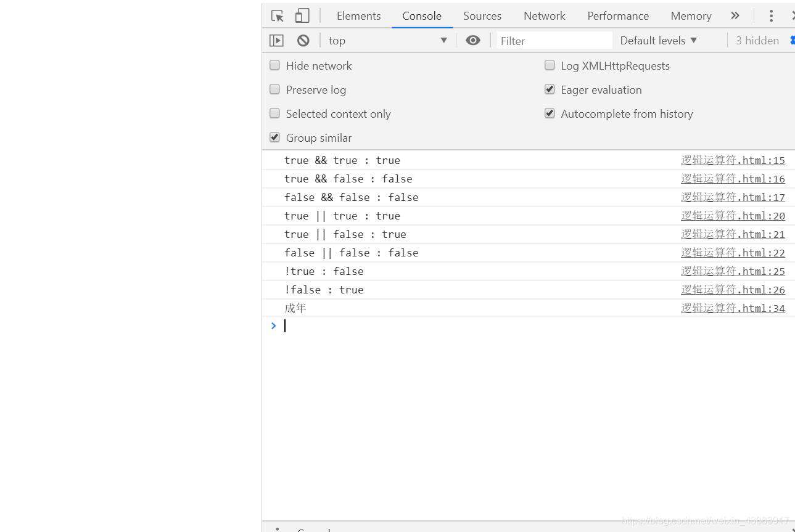
Task: Activate the inspect element picker icon
Action: (278, 16)
